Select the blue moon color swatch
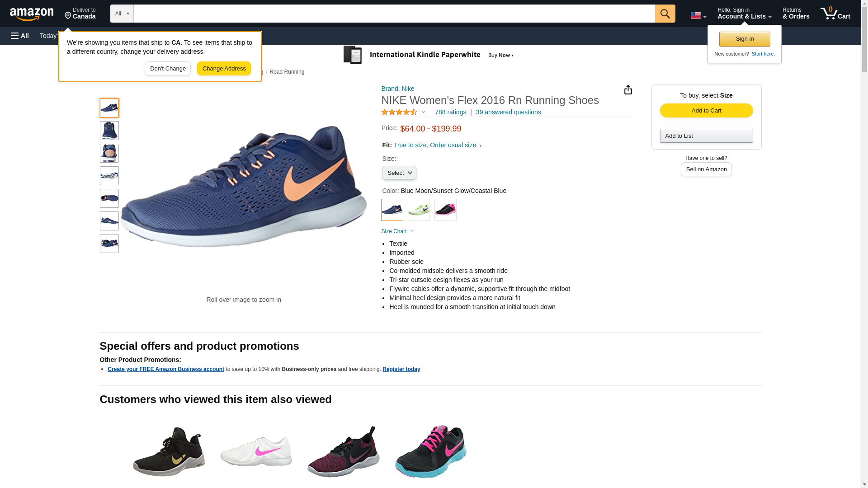This screenshot has width=868, height=488. (x=392, y=210)
